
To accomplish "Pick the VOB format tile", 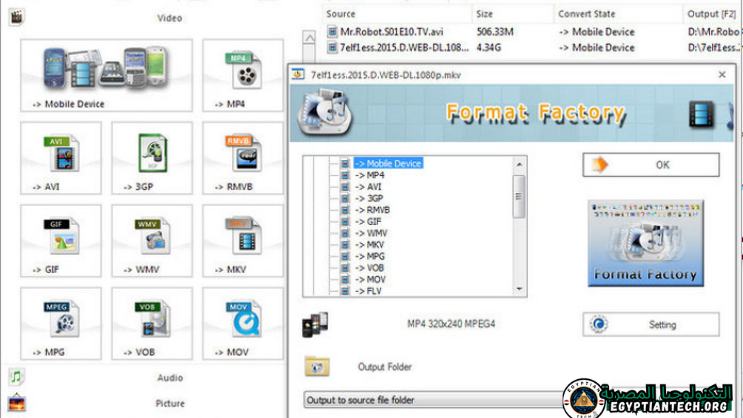I will (x=152, y=323).
